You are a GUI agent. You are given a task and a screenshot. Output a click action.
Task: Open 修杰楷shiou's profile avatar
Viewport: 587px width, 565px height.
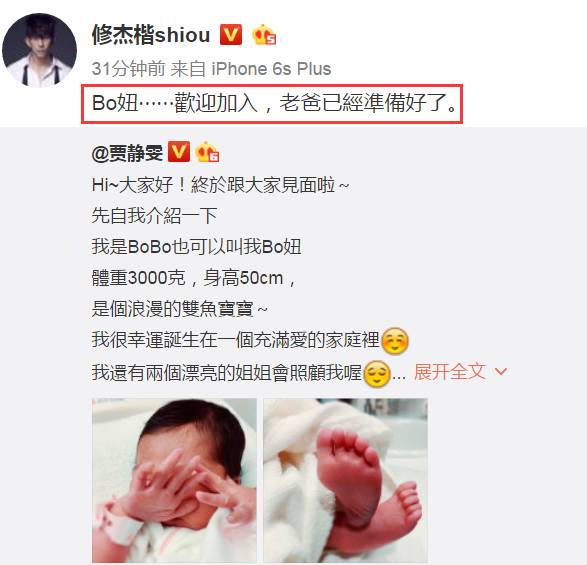click(39, 50)
